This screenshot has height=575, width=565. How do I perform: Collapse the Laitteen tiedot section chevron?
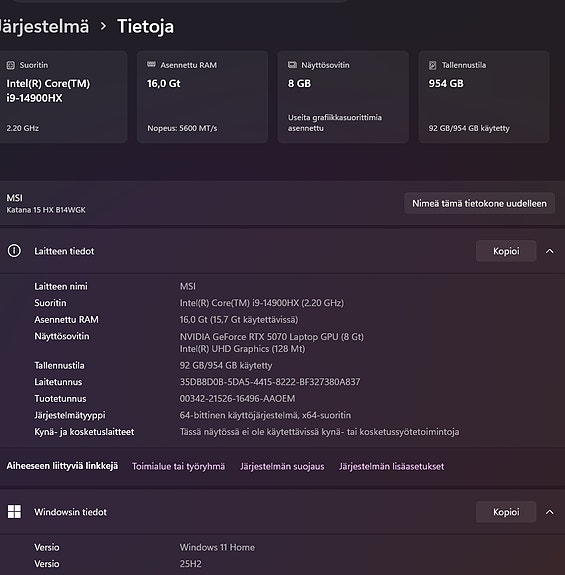click(549, 251)
